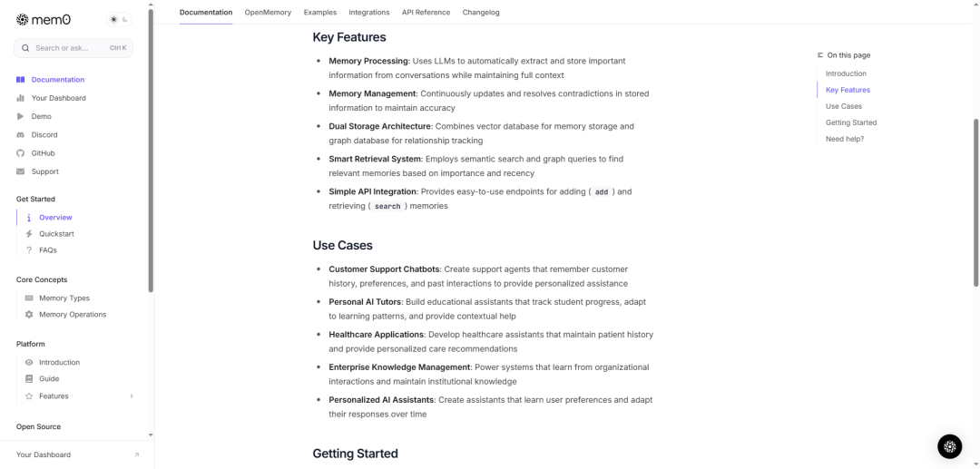The width and height of the screenshot is (980, 469).
Task: Open the Demo play icon
Action: (21, 116)
